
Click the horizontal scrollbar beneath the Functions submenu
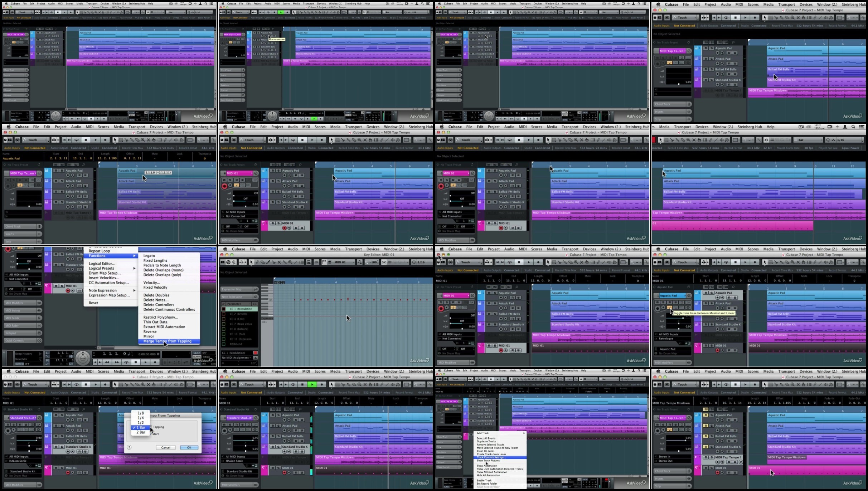pos(157,347)
